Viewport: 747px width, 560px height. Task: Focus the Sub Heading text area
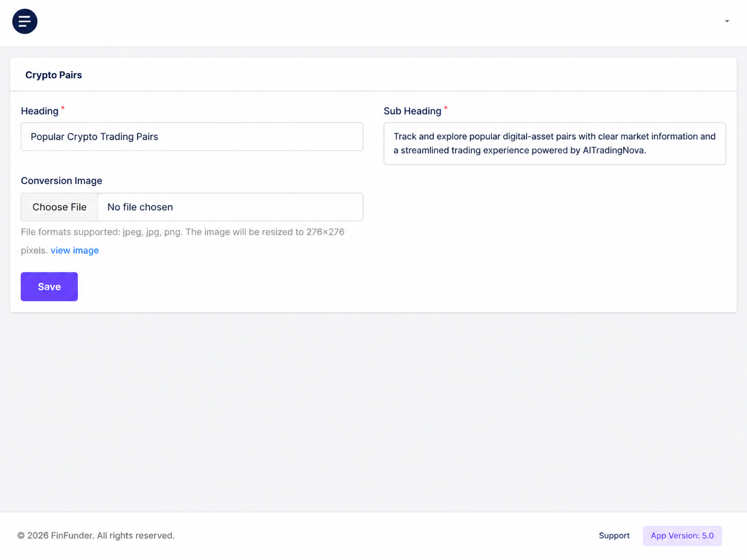(x=555, y=143)
